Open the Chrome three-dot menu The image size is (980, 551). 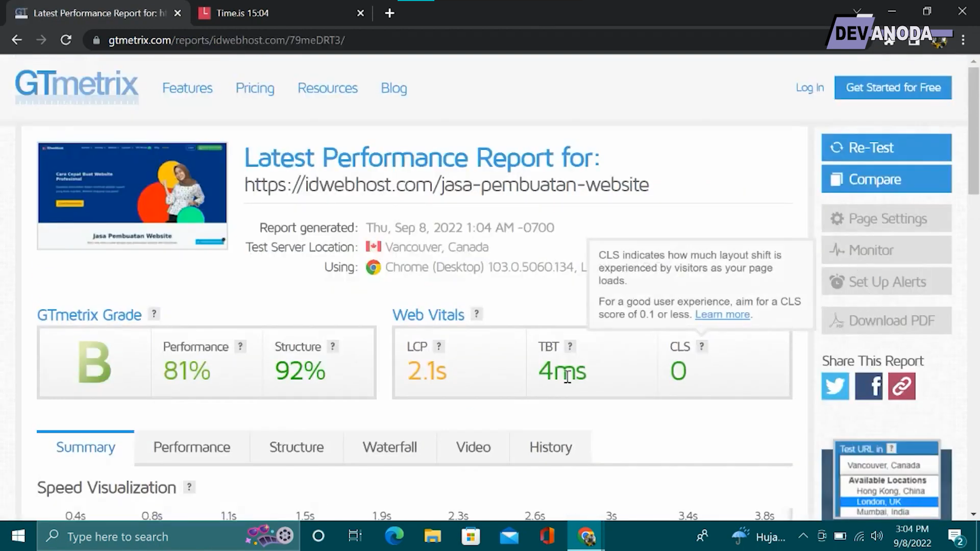963,40
